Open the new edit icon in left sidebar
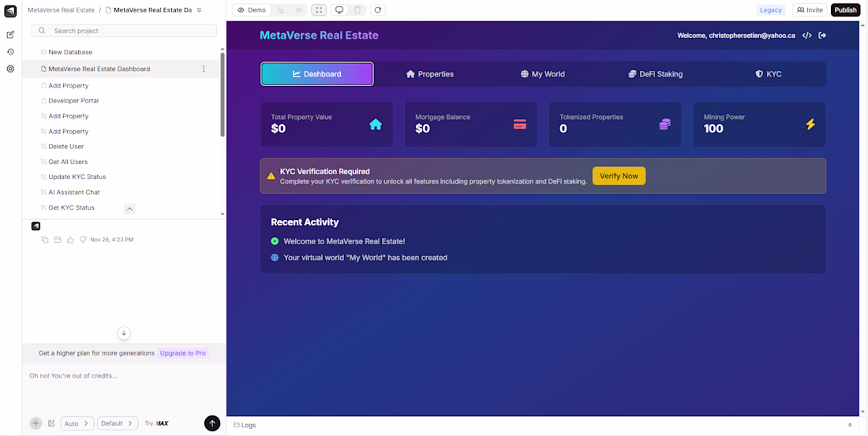This screenshot has width=868, height=436. tap(10, 35)
